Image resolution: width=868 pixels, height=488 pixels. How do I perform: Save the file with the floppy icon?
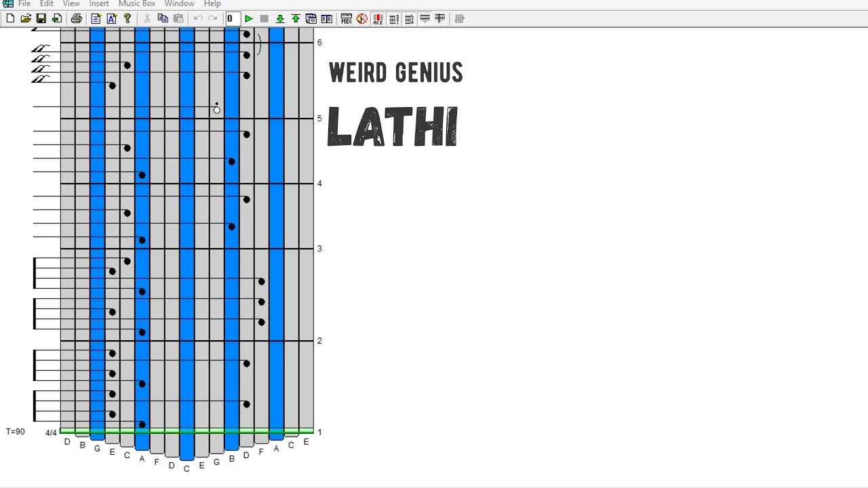tap(41, 19)
